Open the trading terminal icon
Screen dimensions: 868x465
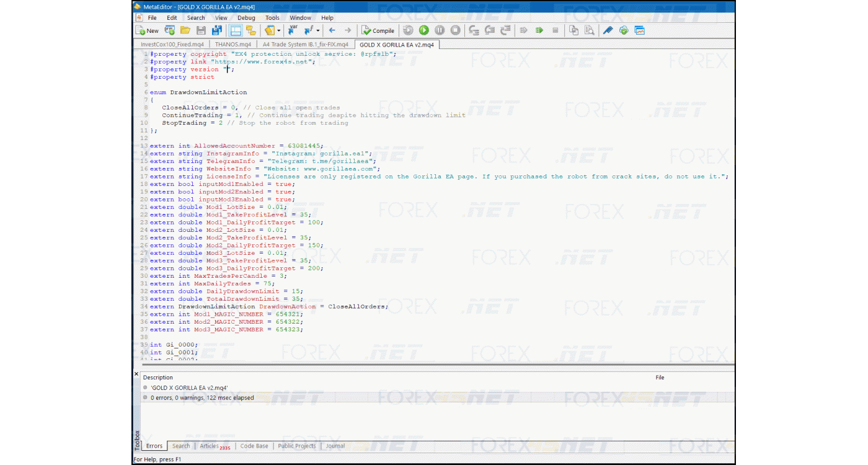pyautogui.click(x=640, y=30)
